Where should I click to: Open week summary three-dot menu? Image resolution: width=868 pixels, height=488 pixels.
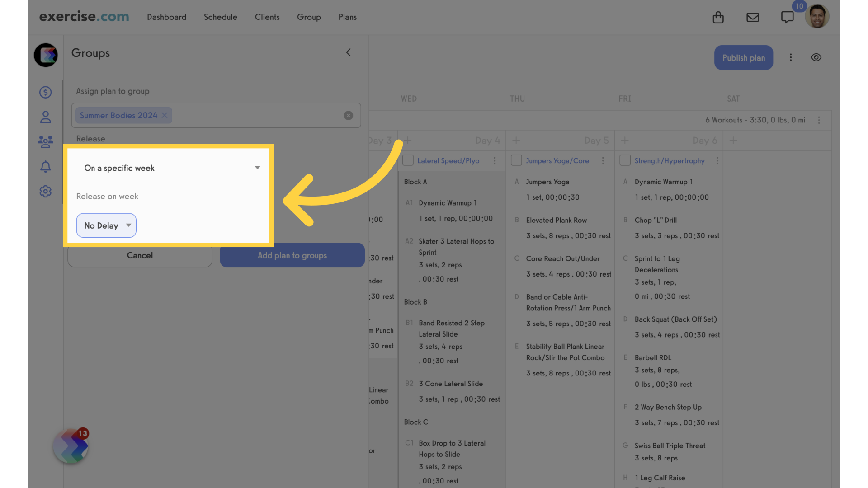[x=819, y=120]
